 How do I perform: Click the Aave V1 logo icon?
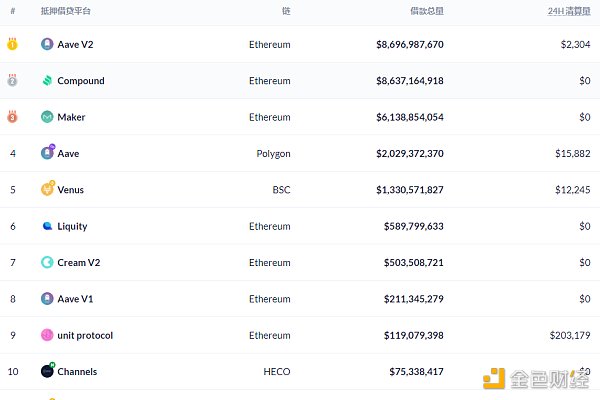pyautogui.click(x=47, y=298)
